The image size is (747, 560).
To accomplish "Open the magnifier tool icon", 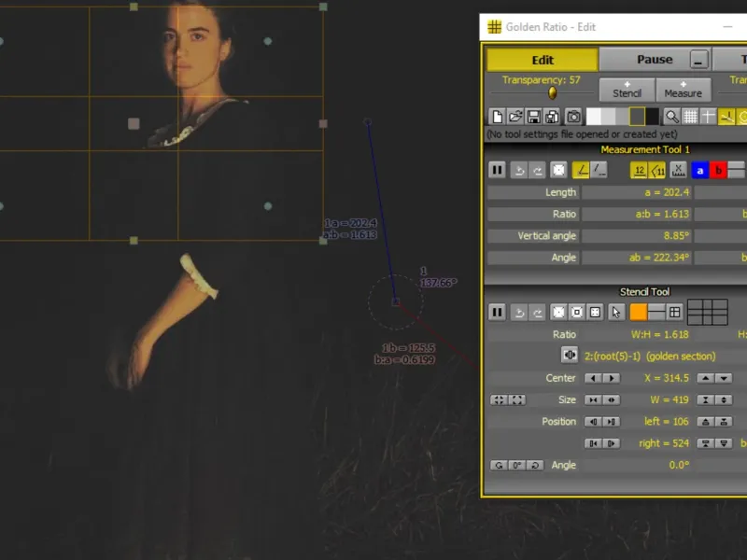I will pos(671,117).
